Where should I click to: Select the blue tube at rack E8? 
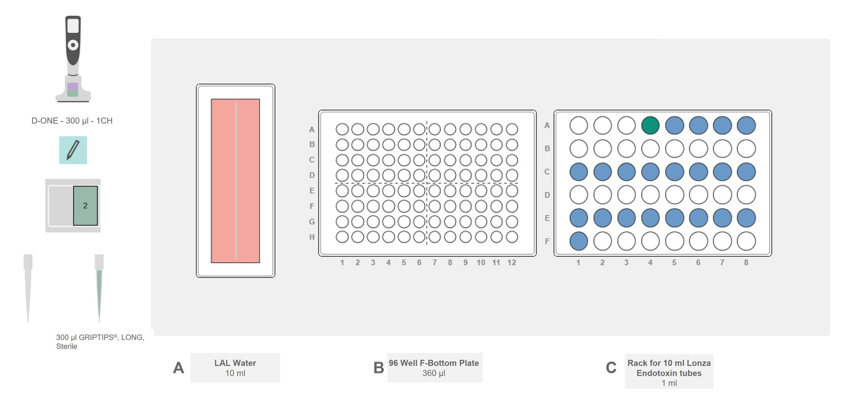[746, 218]
